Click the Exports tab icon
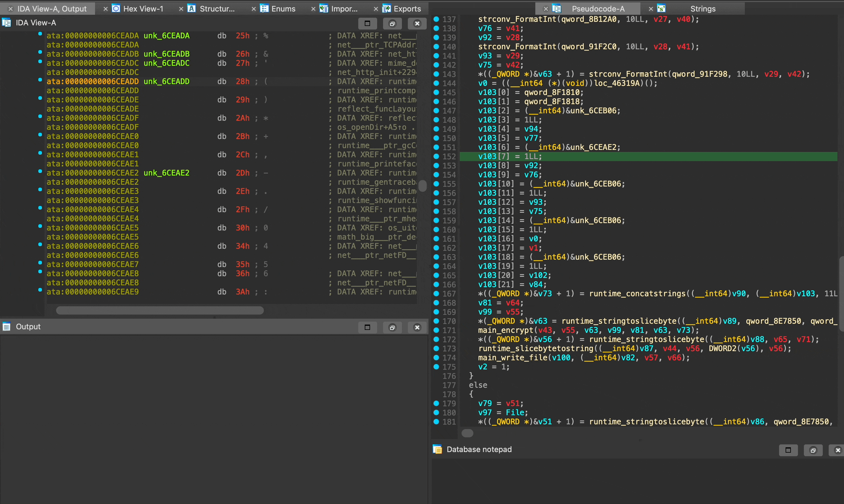 point(386,9)
